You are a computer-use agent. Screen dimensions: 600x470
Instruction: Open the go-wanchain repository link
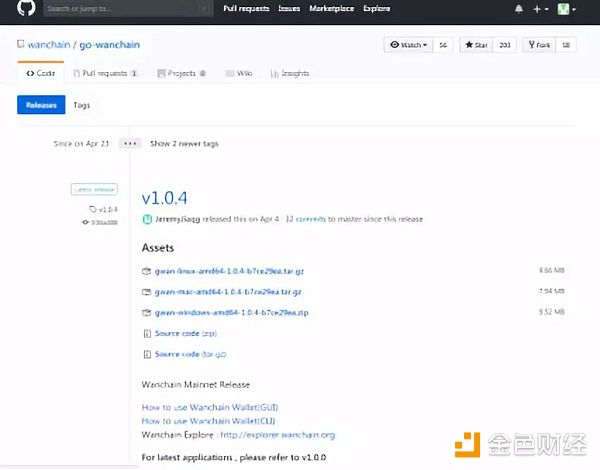coord(109,45)
